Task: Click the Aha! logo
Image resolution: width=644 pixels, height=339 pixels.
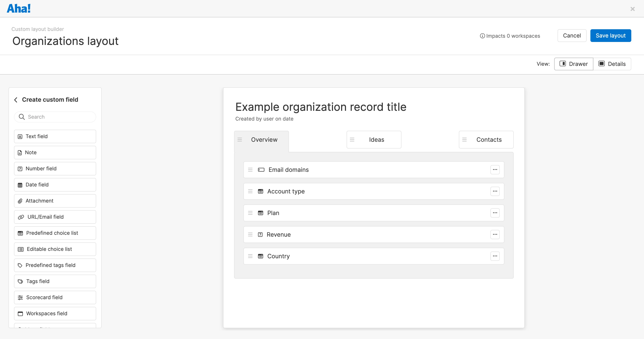Action: click(19, 8)
